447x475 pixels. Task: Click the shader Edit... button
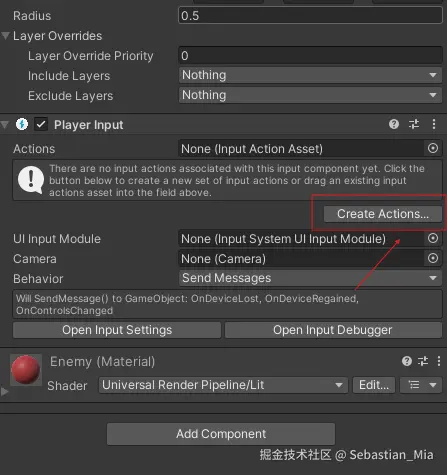374,385
